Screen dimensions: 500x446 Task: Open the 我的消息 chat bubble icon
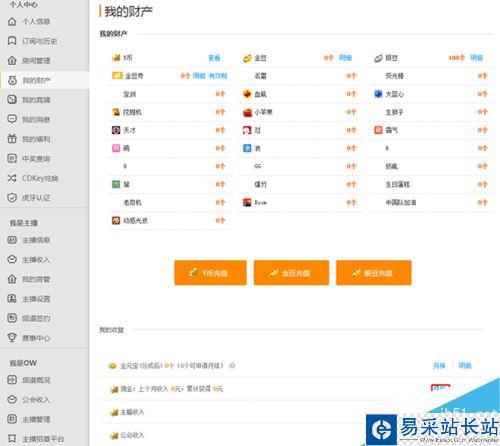point(12,119)
